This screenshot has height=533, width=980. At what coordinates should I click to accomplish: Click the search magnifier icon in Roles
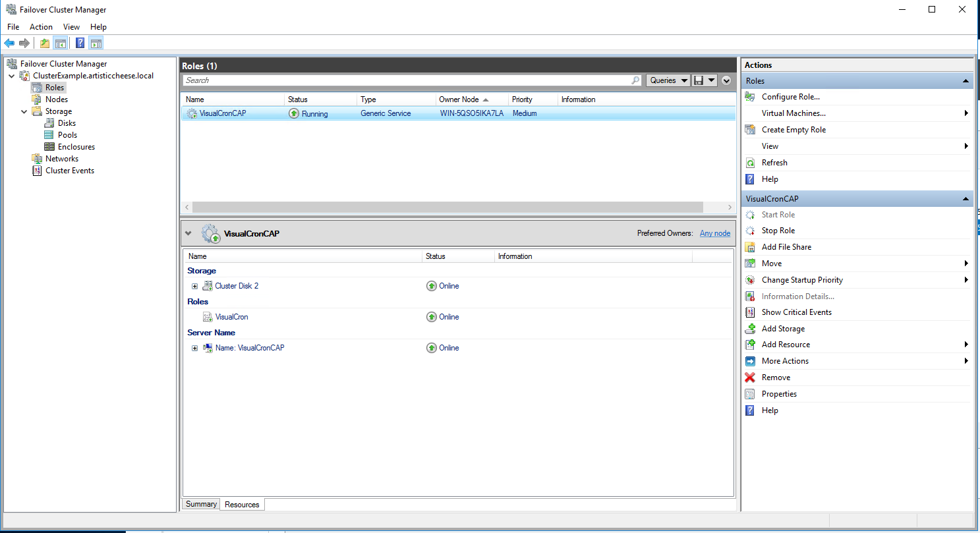pyautogui.click(x=635, y=80)
